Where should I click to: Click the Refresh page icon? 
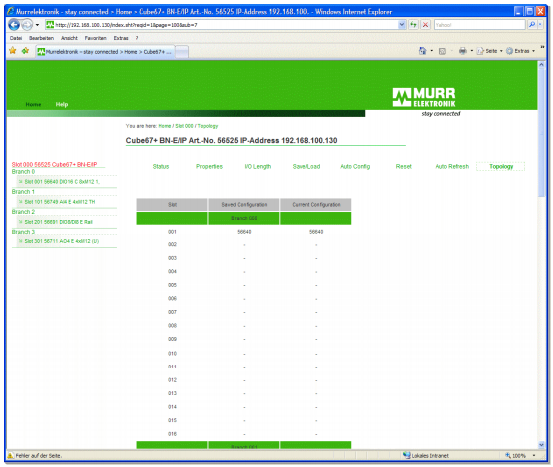coord(413,25)
